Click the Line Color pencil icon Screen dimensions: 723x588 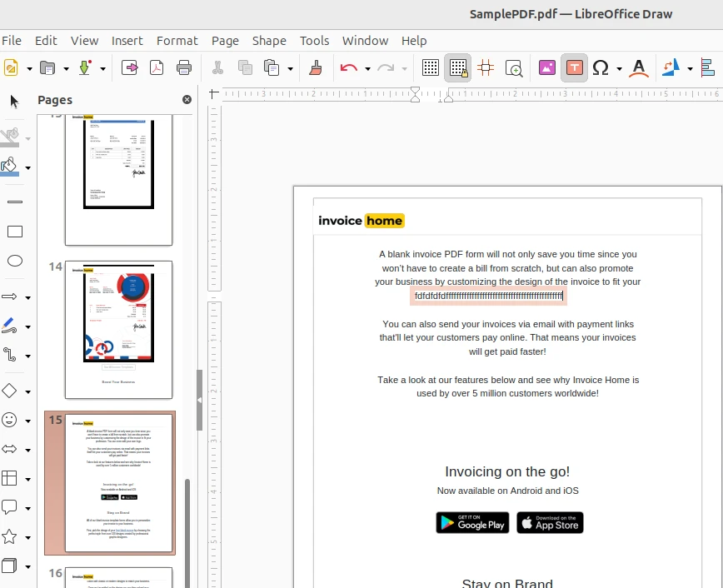[10, 137]
